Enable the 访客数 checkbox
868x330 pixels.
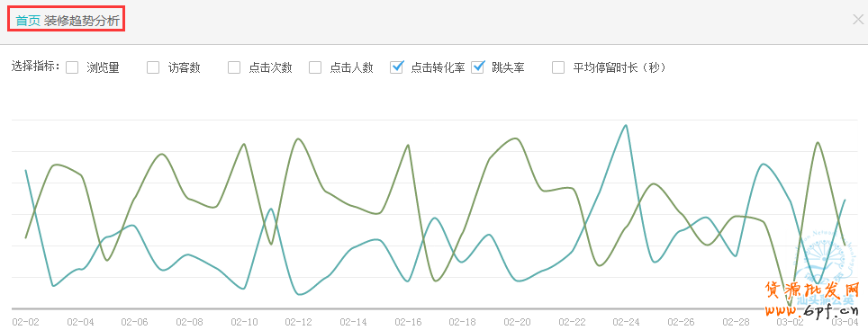153,67
